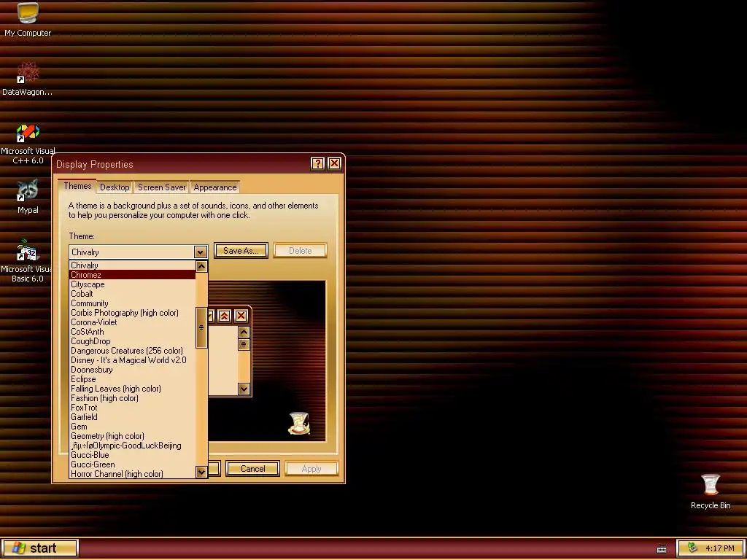Select Microsoft Visual C++ 6.0 shortcut
The image size is (747, 560).
[28, 144]
